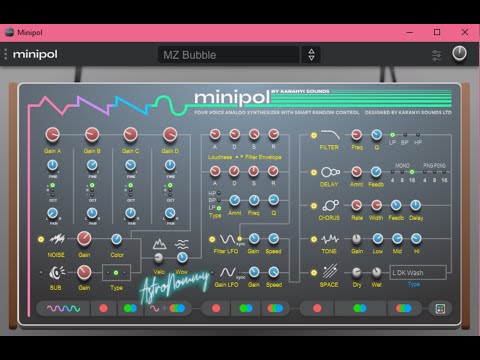Screen dimensions: 480x360
Task: Click the filter Freq knob
Action: pos(357,135)
